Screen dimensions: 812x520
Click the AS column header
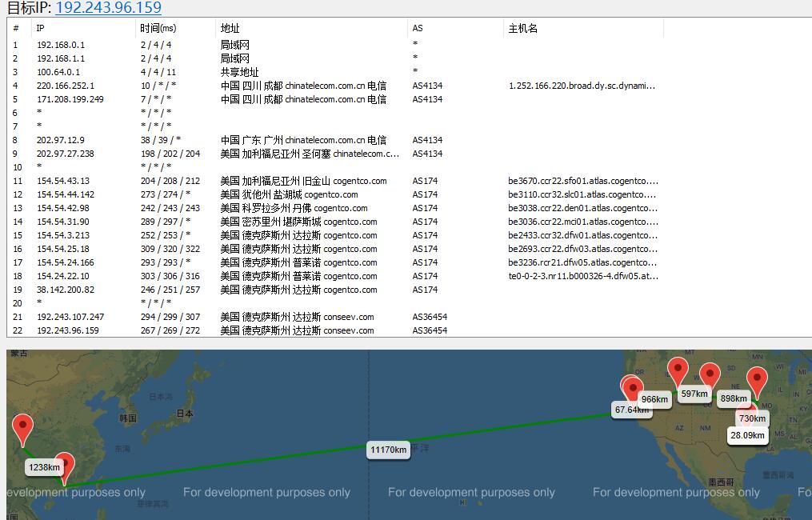455,29
